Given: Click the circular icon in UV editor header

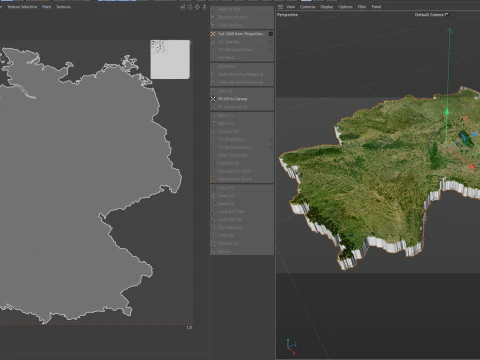Looking at the screenshot, I should click(190, 7).
